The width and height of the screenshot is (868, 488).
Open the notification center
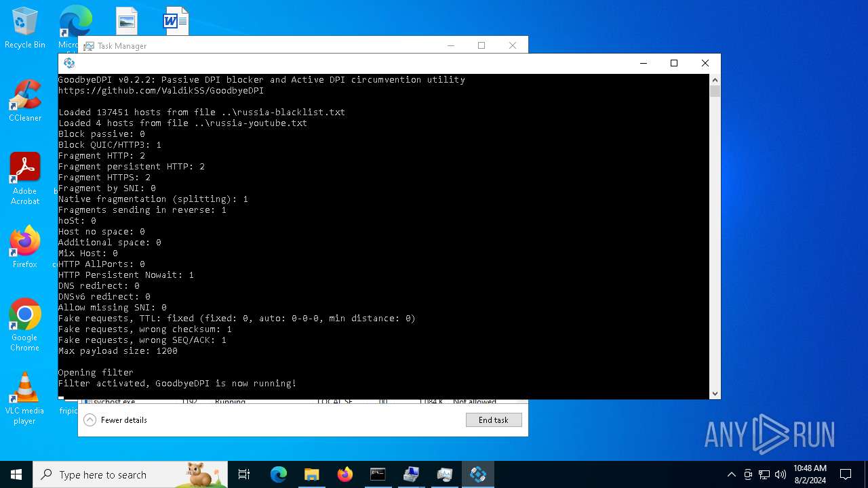pos(846,474)
